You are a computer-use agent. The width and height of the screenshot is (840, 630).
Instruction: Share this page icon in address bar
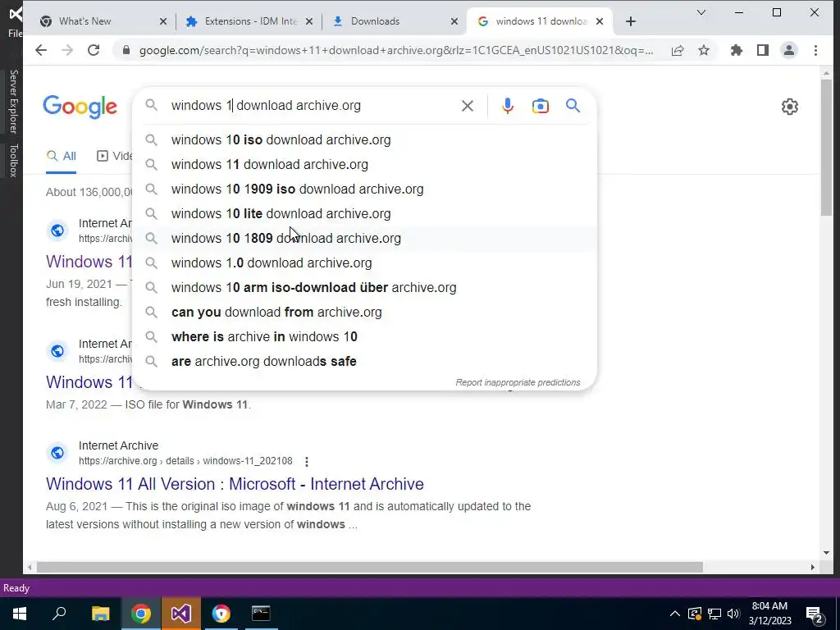click(678, 50)
